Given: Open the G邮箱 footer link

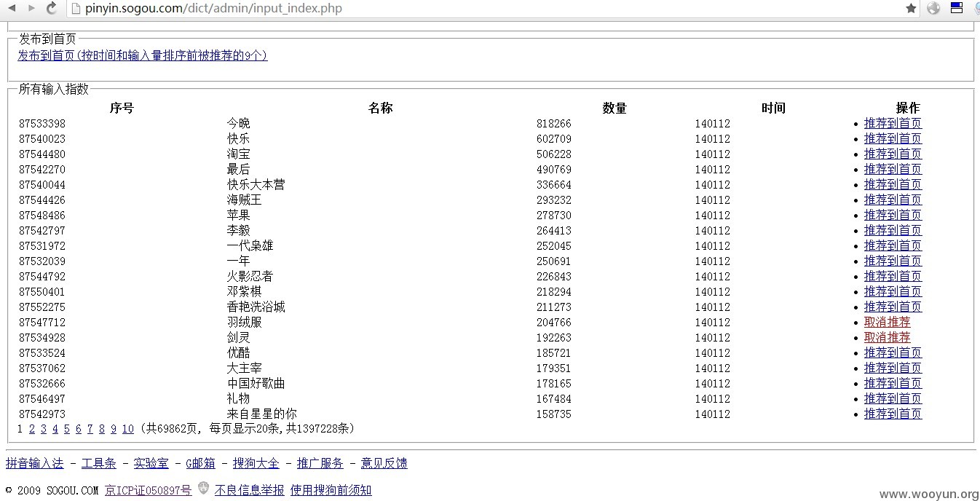Looking at the screenshot, I should [201, 463].
